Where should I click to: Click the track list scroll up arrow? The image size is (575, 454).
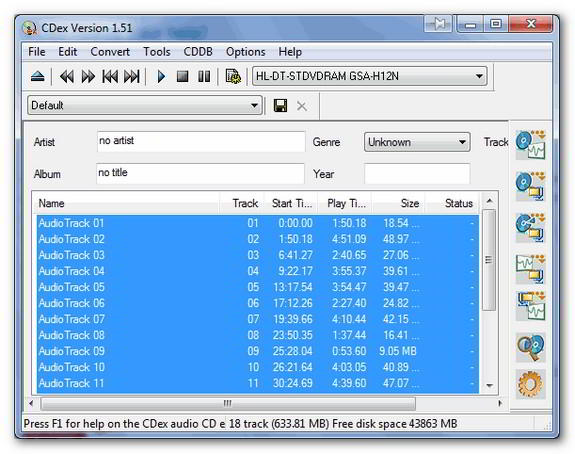[489, 201]
